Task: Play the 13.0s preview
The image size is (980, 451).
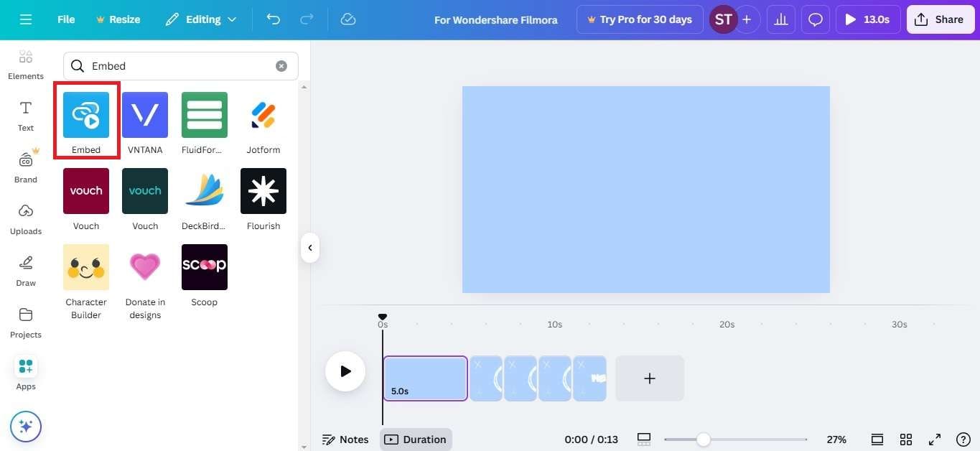Action: 868,19
